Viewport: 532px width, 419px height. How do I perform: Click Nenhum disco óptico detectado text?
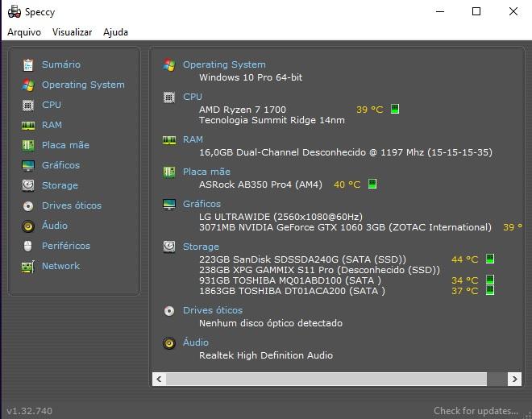click(x=271, y=323)
